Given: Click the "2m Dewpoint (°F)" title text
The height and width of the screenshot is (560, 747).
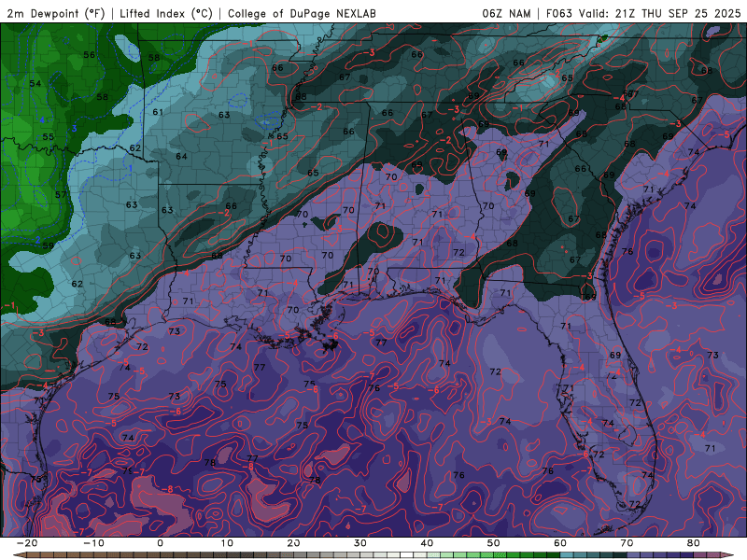Looking at the screenshot, I should click(x=56, y=13).
